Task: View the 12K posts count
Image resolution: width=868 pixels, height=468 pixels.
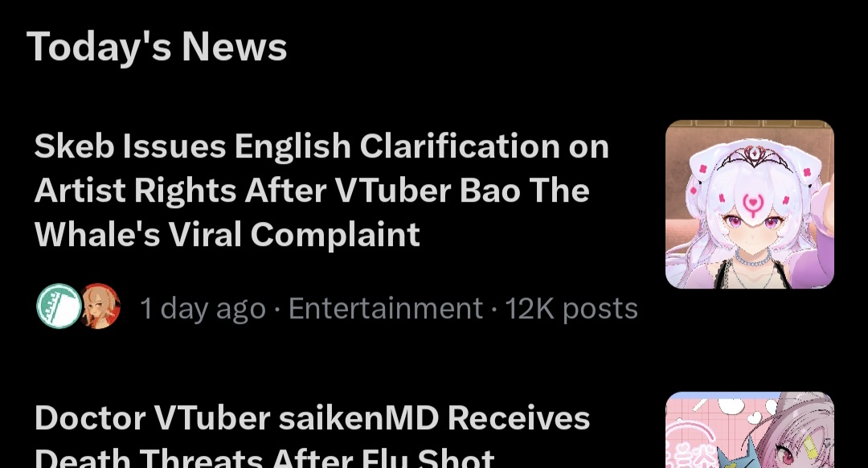Action: tap(571, 309)
